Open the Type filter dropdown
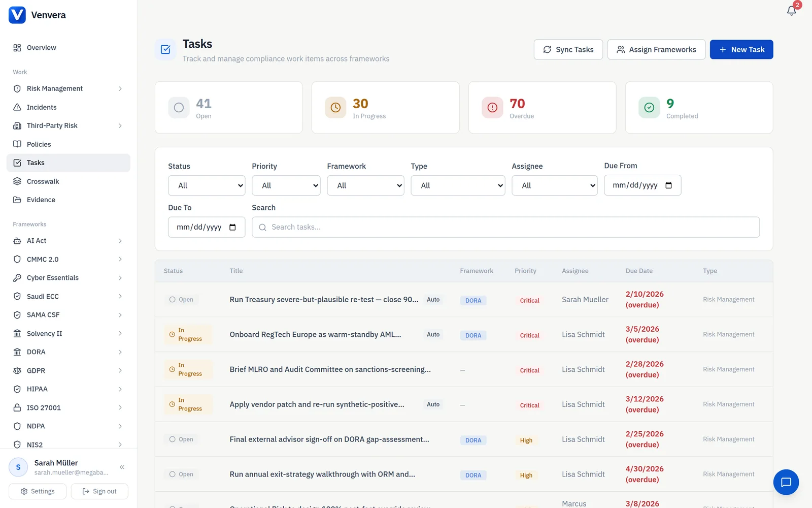Viewport: 812px width, 508px height. [458, 185]
